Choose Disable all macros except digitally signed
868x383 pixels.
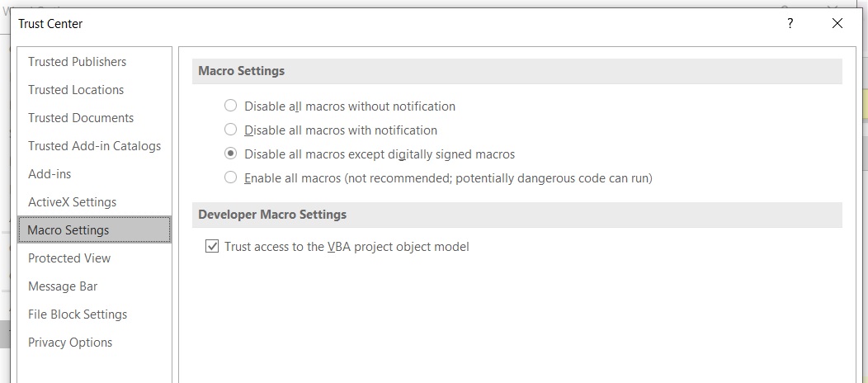pos(230,154)
